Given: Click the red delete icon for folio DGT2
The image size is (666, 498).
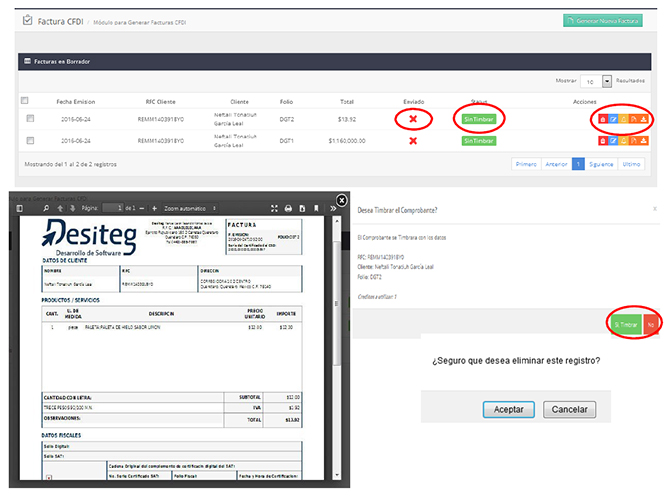Looking at the screenshot, I should pyautogui.click(x=602, y=119).
